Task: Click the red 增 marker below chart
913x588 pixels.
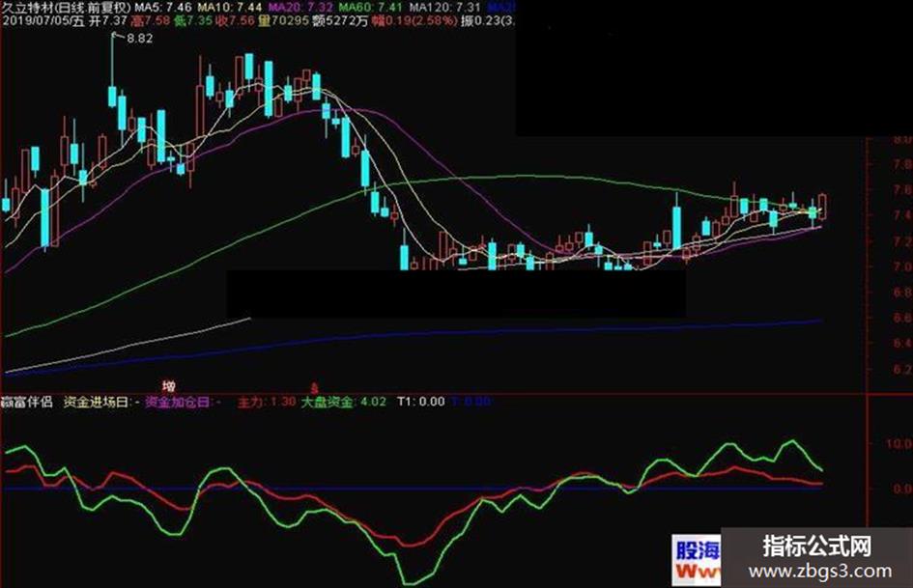Action: pos(169,385)
